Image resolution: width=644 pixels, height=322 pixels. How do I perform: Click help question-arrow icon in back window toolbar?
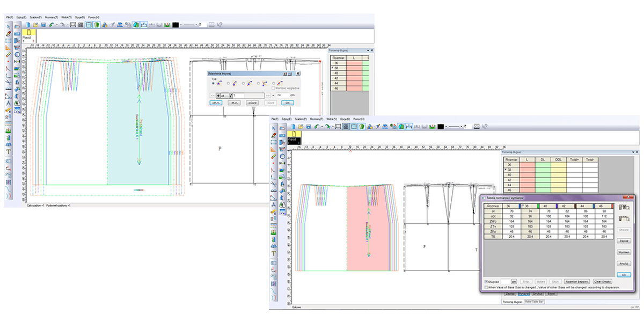pos(219,25)
